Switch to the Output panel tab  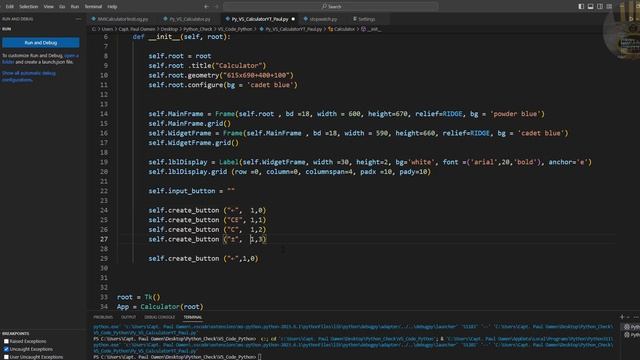pos(128,317)
